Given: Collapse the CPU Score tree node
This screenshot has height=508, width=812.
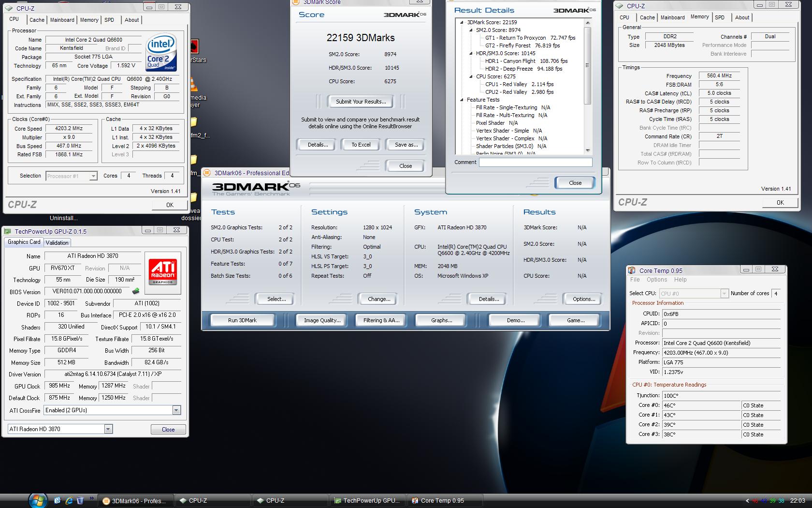Looking at the screenshot, I should [x=471, y=76].
